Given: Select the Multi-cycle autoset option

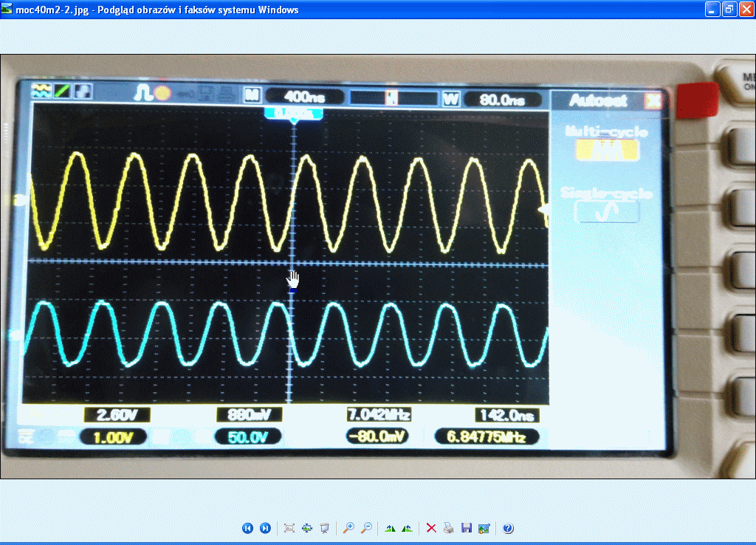Looking at the screenshot, I should pyautogui.click(x=607, y=150).
